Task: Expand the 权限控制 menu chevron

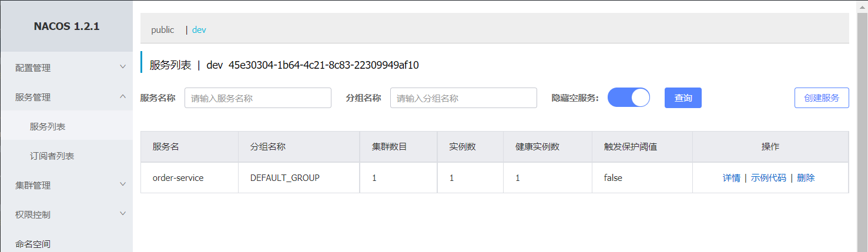Action: pyautogui.click(x=122, y=214)
